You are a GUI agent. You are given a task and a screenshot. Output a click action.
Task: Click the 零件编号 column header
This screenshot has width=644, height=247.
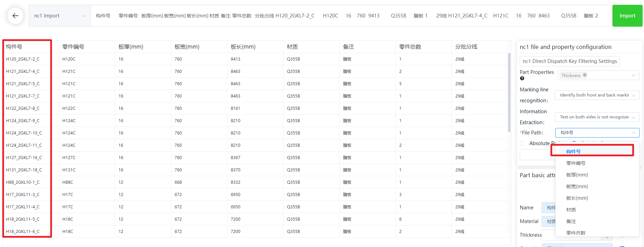tap(87, 47)
